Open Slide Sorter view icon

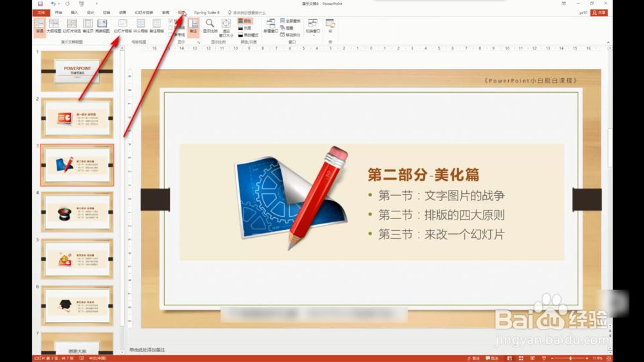(71, 26)
